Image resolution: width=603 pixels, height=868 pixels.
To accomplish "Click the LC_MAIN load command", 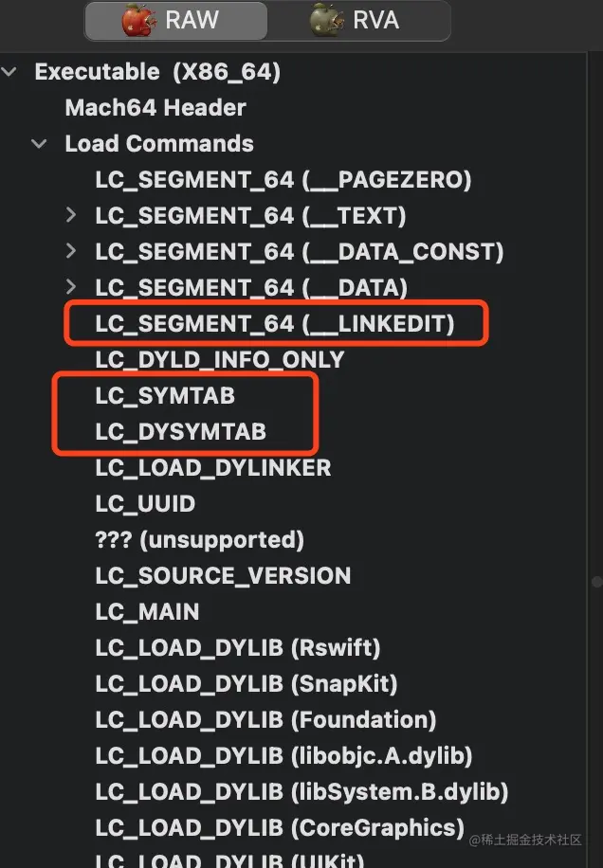I will [x=147, y=612].
